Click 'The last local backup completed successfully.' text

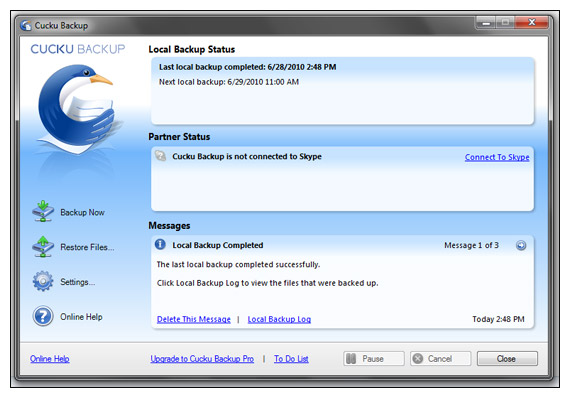(x=238, y=264)
